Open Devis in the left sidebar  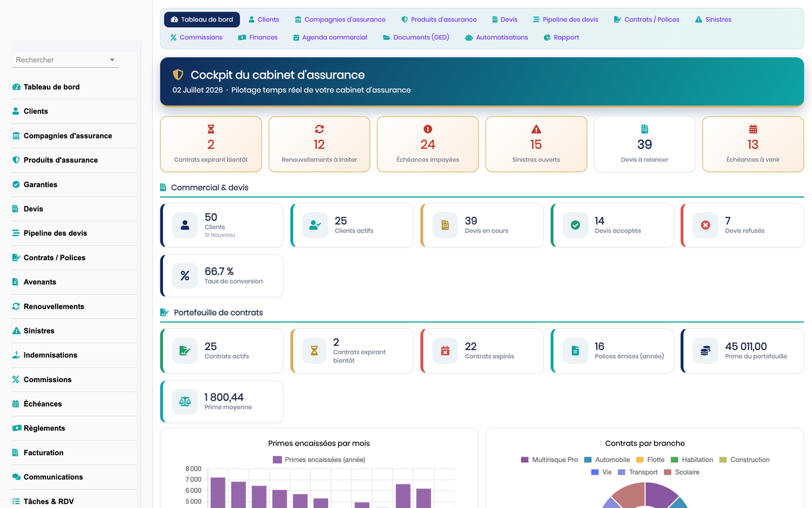click(x=74, y=209)
